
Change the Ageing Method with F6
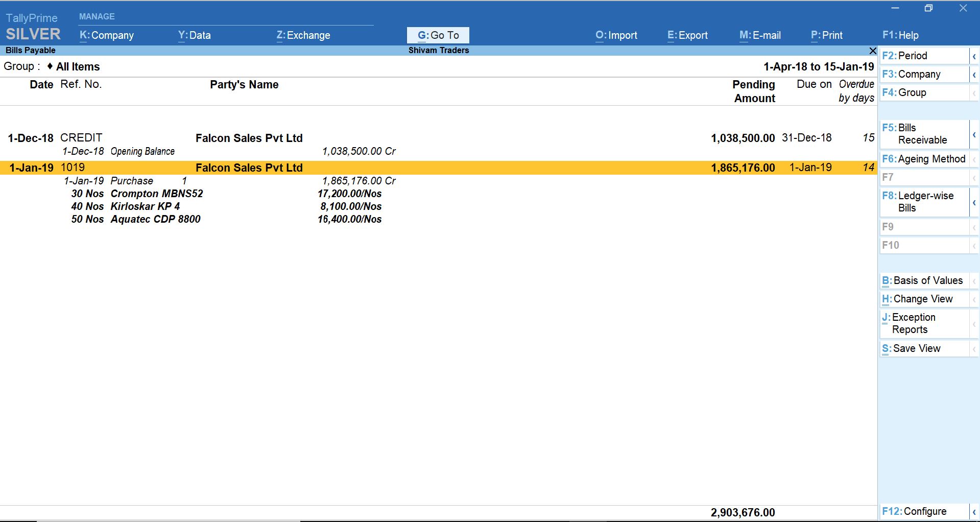coord(923,158)
